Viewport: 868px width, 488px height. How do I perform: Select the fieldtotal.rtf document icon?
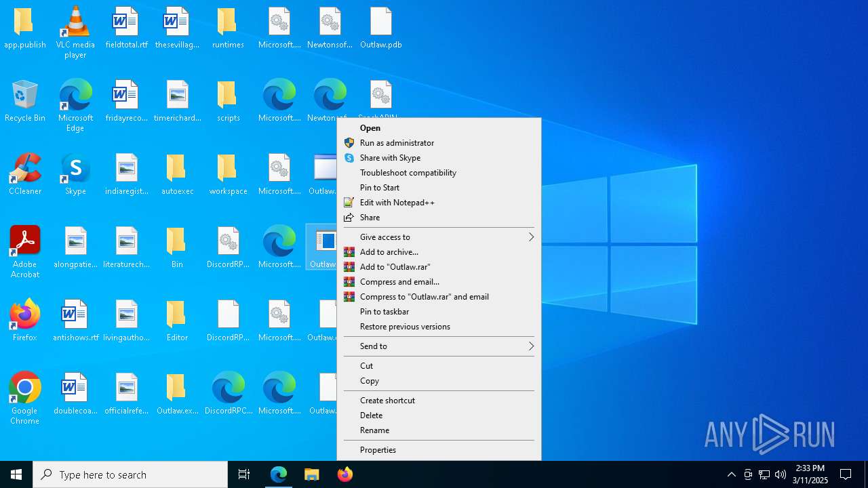[x=126, y=22]
